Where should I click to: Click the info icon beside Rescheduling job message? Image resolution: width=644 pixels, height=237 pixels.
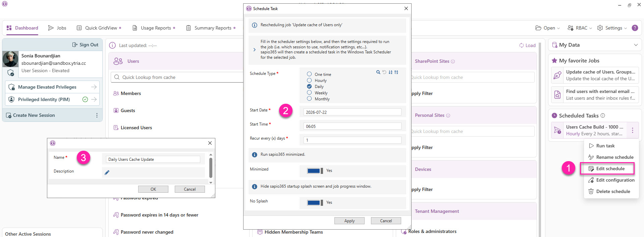click(x=255, y=25)
